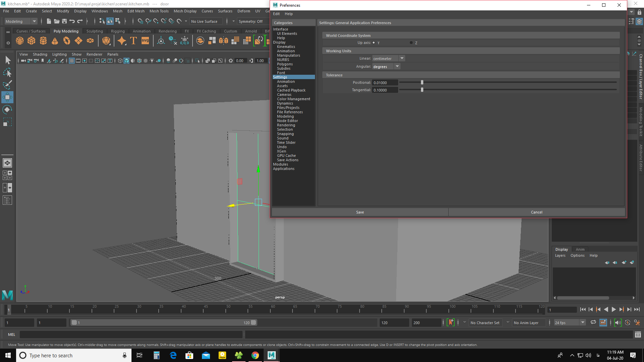
Task: Select the Poly Modeling shelf tab
Action: point(66,31)
